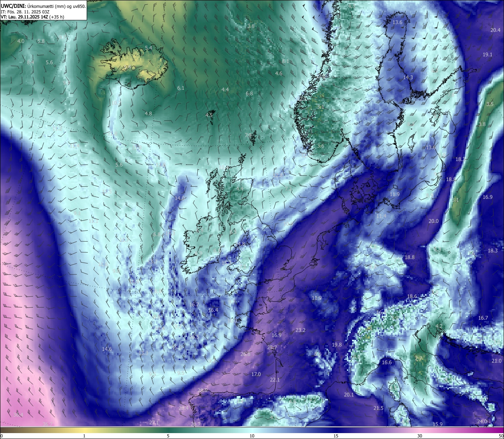504x439 pixels.
Task: Click the "26.8" value label
Action: pos(245,354)
